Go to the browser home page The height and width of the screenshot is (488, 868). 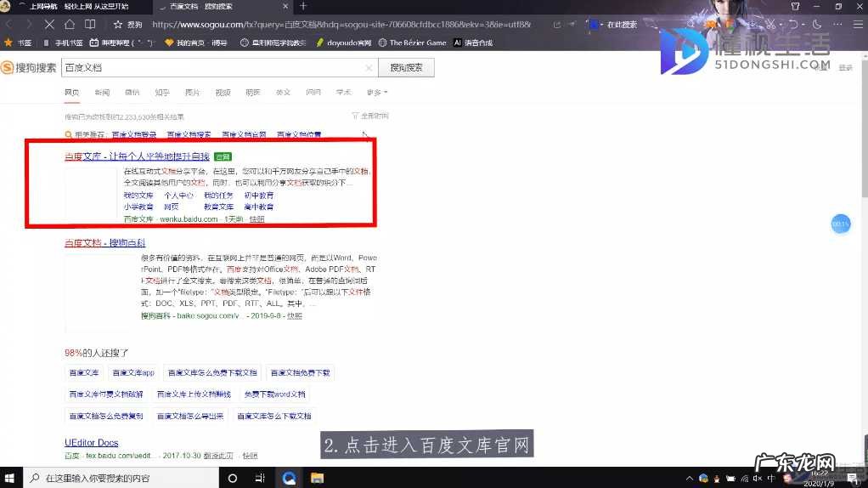69,25
